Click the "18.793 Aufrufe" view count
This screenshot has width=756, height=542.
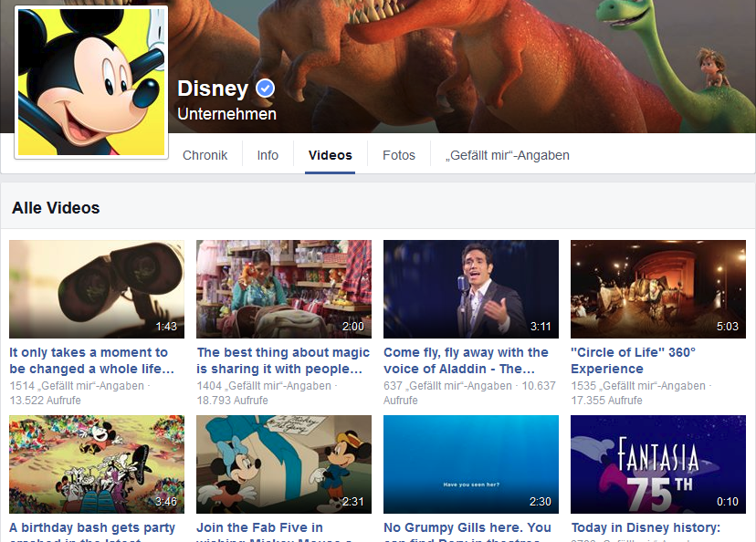tap(233, 401)
